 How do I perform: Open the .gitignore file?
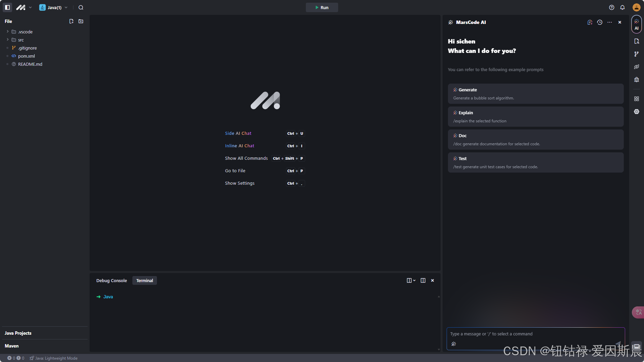coord(27,48)
